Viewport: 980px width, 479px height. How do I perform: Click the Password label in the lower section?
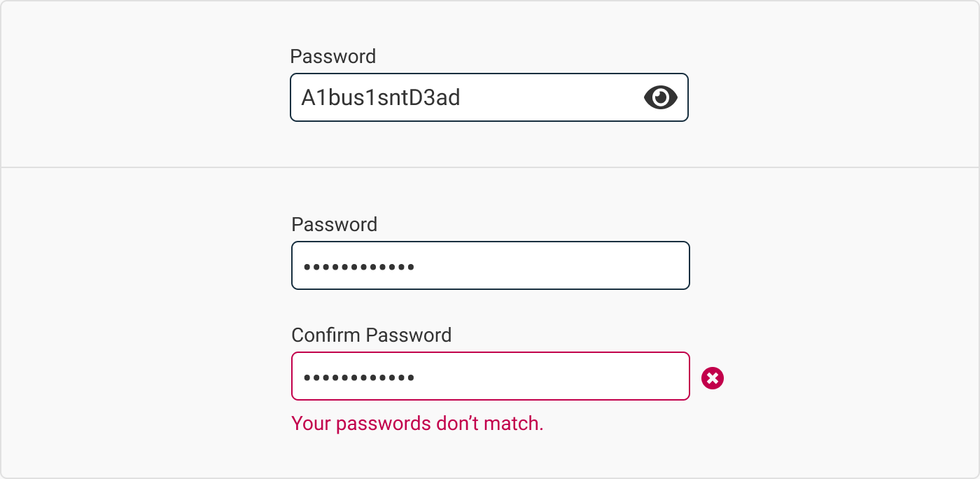tap(335, 225)
